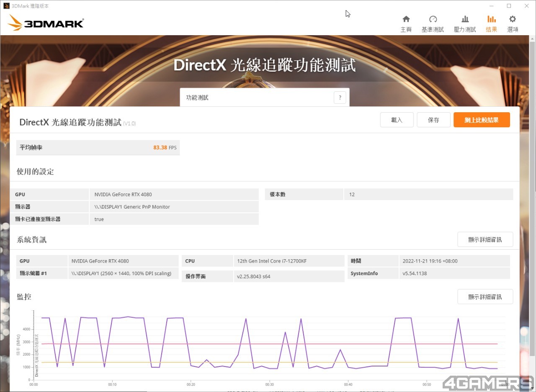
Task: Click the 系統資訊 section heading
Action: [x=31, y=240]
